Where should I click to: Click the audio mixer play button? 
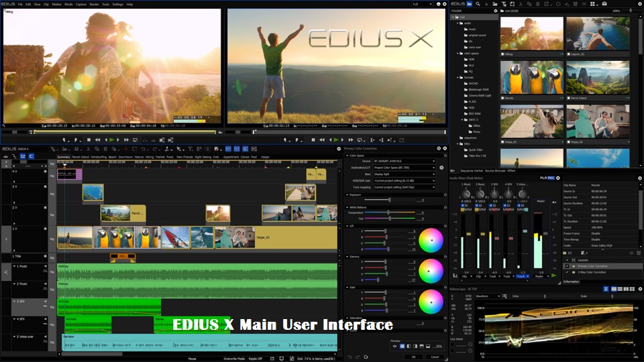pyautogui.click(x=553, y=276)
